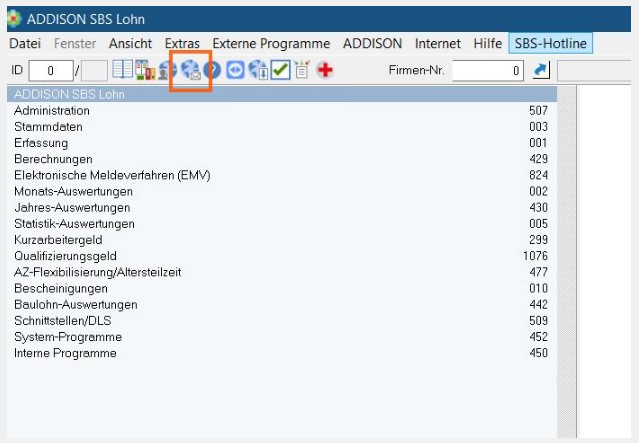Click the number 1076 in the list
The width and height of the screenshot is (639, 443).
coord(535,256)
